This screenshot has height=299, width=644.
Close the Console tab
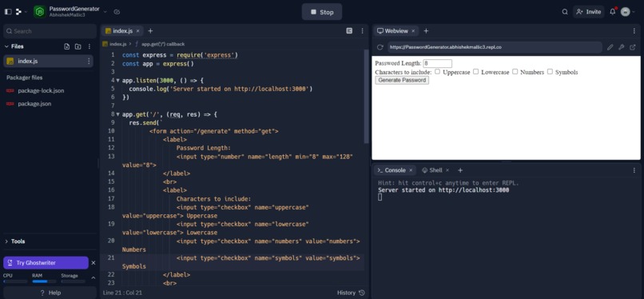point(411,170)
